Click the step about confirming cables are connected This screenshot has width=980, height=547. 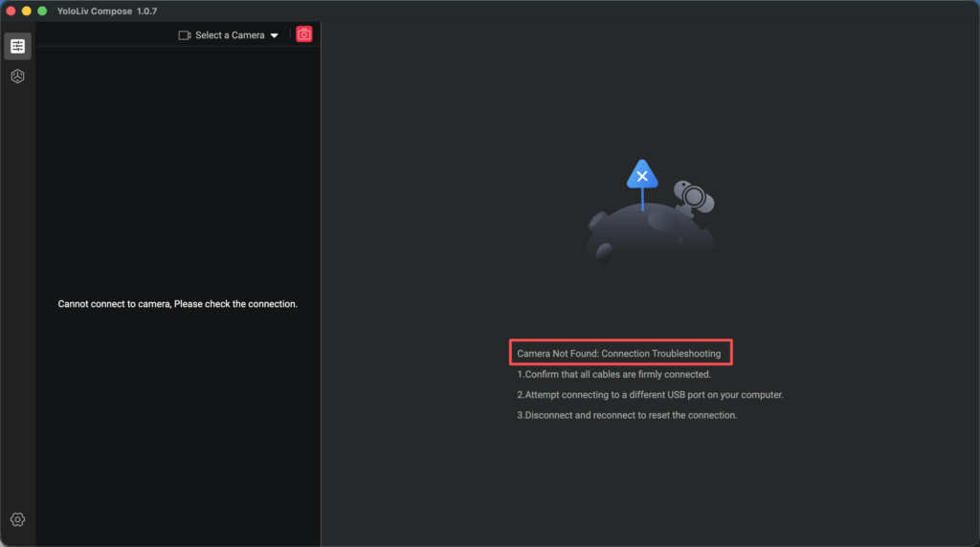613,375
